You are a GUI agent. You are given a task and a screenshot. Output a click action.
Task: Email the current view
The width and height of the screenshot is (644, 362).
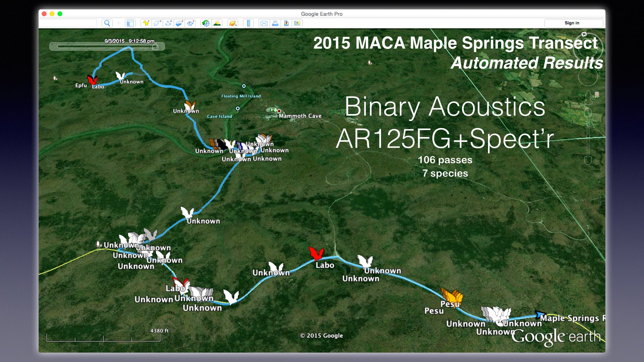click(264, 23)
